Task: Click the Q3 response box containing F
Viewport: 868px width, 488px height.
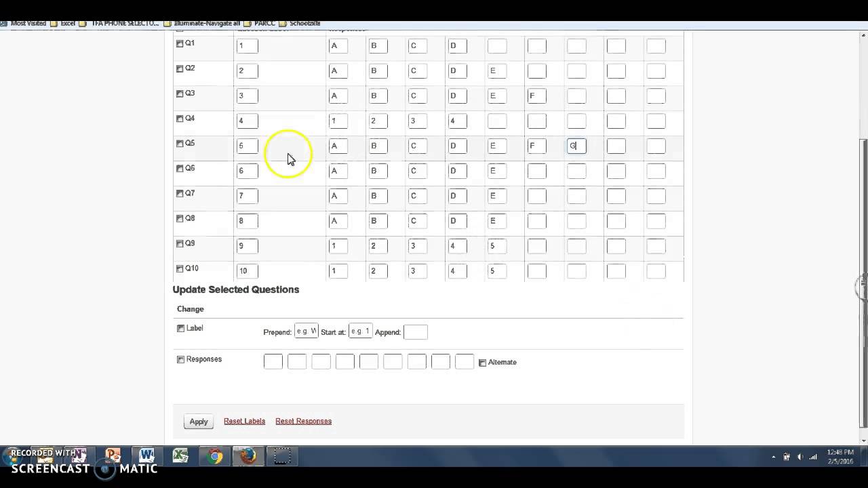Action: [x=536, y=96]
